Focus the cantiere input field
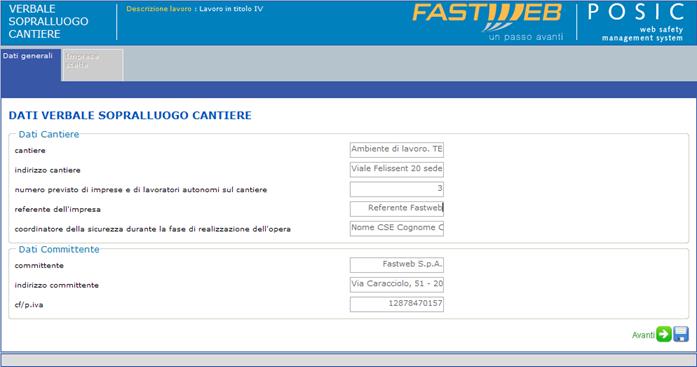Image resolution: width=697 pixels, height=367 pixels. pos(397,150)
